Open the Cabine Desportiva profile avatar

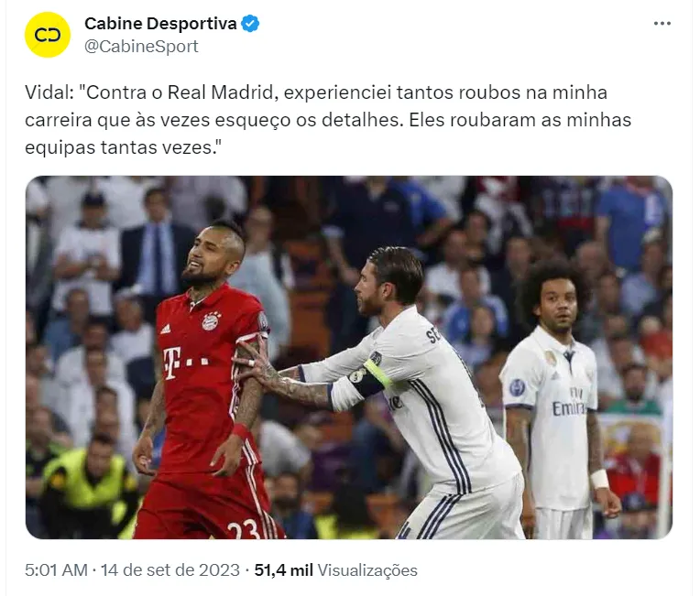(x=48, y=35)
